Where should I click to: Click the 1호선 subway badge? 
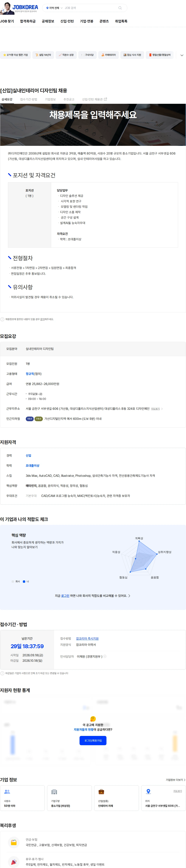(x=30, y=419)
